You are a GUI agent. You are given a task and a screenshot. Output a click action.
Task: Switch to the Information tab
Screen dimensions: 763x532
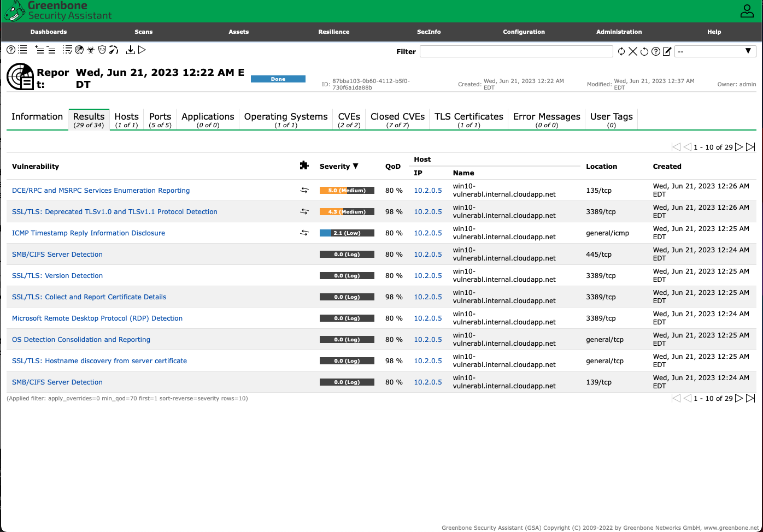pos(37,119)
